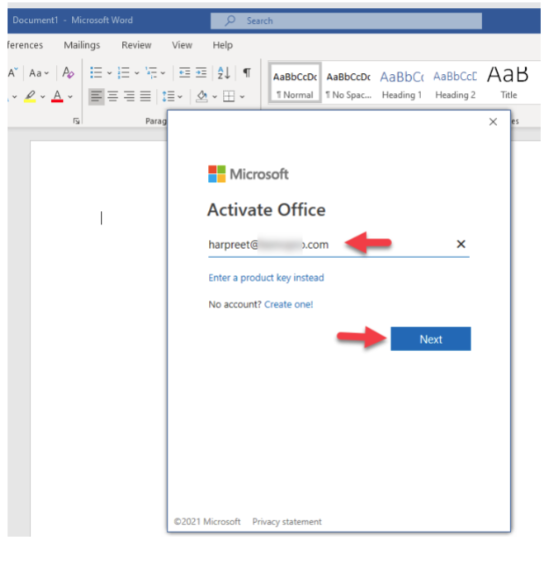Image resolution: width=553 pixels, height=574 pixels.
Task: Open the Borders dropdown arrow
Action: click(242, 97)
